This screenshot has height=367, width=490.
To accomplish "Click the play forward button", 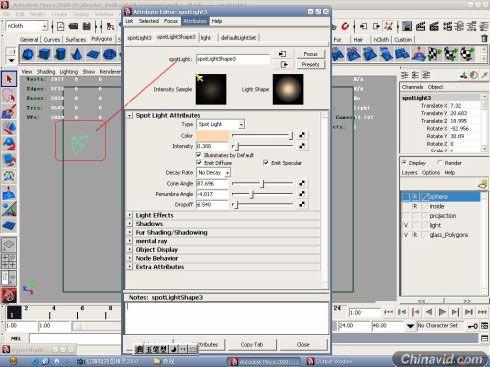I will [442, 312].
